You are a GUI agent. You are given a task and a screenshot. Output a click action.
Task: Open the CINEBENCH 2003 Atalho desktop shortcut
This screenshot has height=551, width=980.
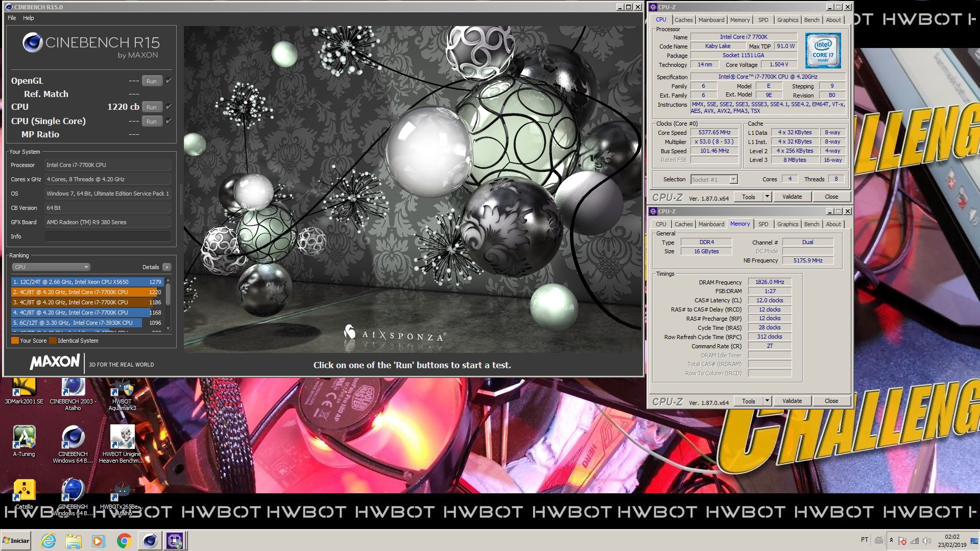click(73, 394)
